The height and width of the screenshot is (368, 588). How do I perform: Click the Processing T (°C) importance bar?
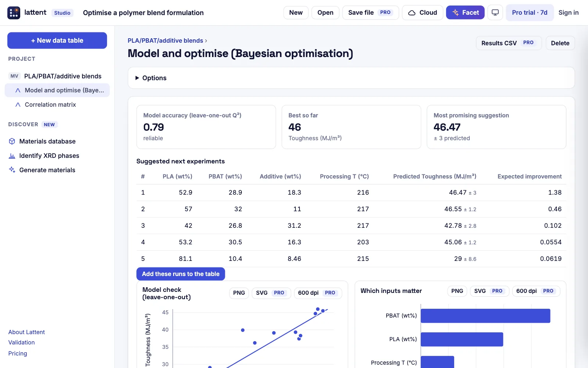437,362
